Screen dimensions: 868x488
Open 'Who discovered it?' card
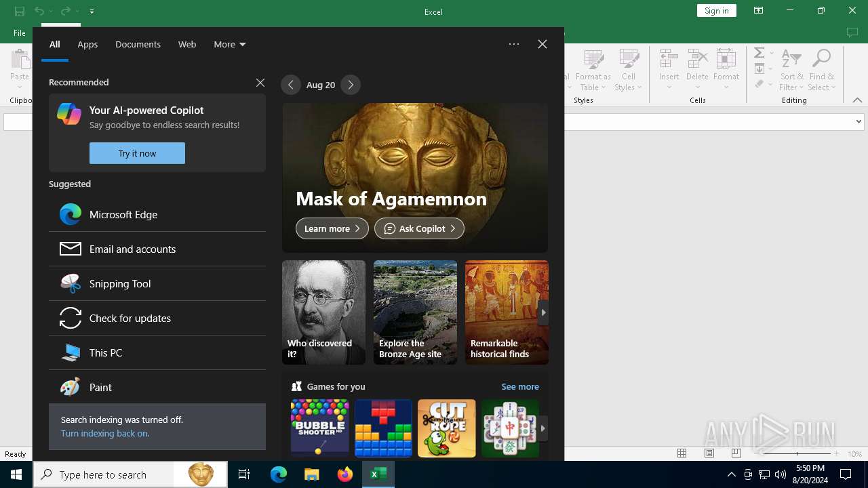click(323, 312)
